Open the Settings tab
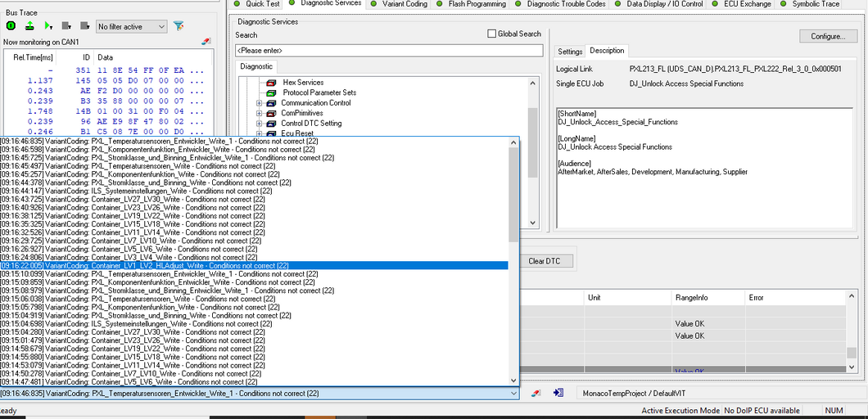Screen dimensions: 868x419 (570, 52)
